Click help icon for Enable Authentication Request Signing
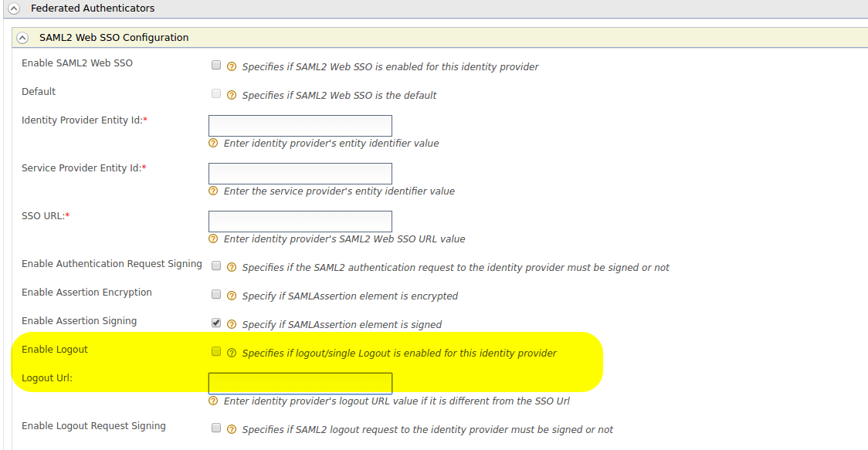This screenshot has width=868, height=450. 232,266
